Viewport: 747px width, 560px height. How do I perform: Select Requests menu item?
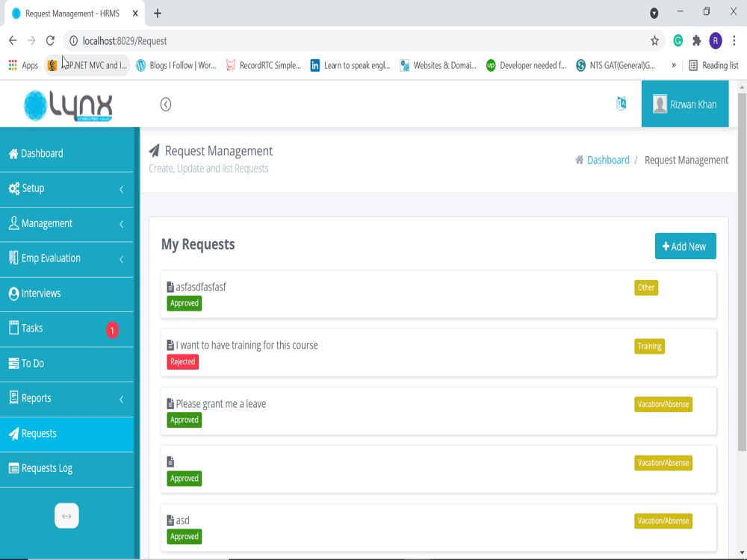click(x=66, y=434)
